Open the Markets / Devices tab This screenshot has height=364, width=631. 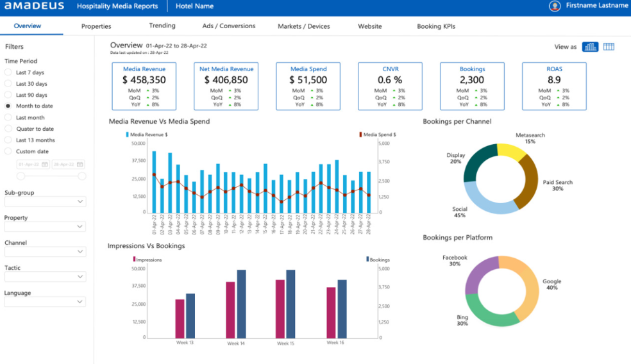[x=304, y=26]
